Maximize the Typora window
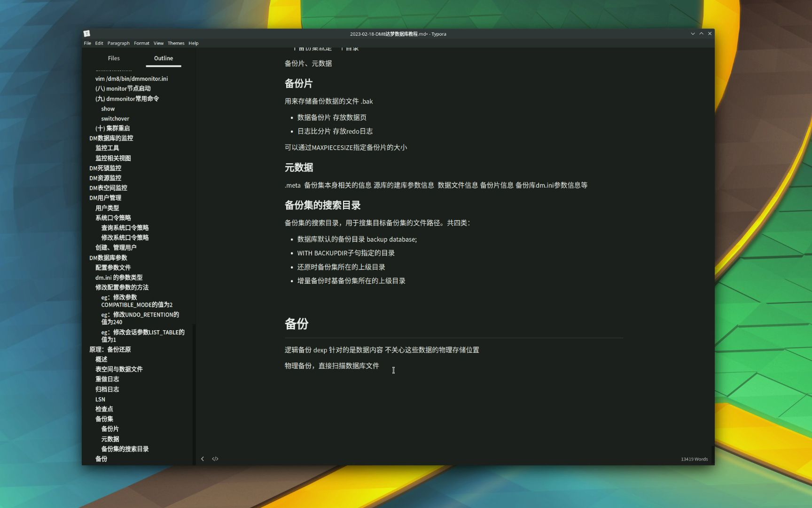This screenshot has height=508, width=812. (701, 33)
